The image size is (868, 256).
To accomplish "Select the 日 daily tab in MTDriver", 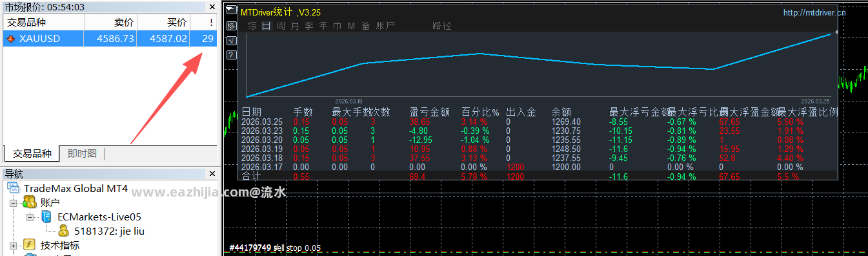I will pos(266,27).
